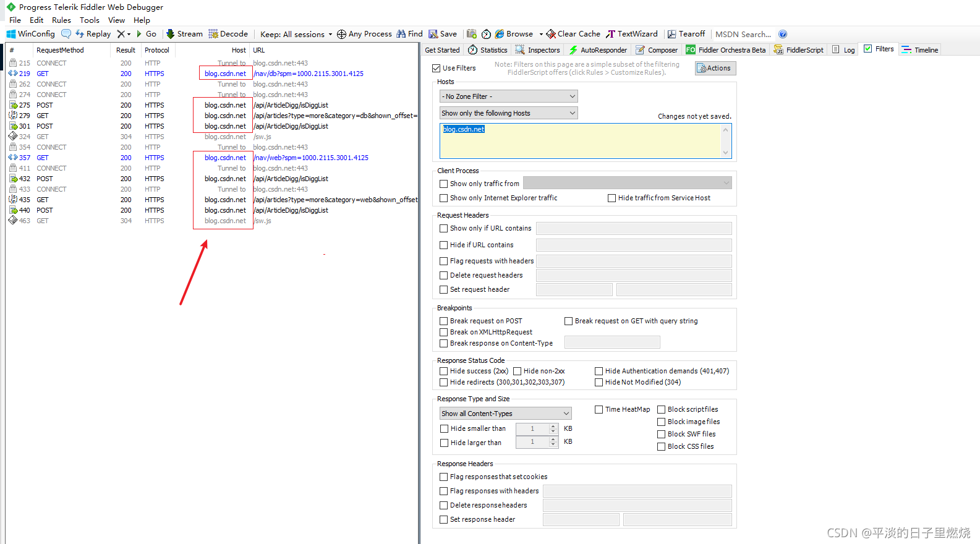Click the blue help question icon
The image size is (980, 544).
click(x=783, y=34)
